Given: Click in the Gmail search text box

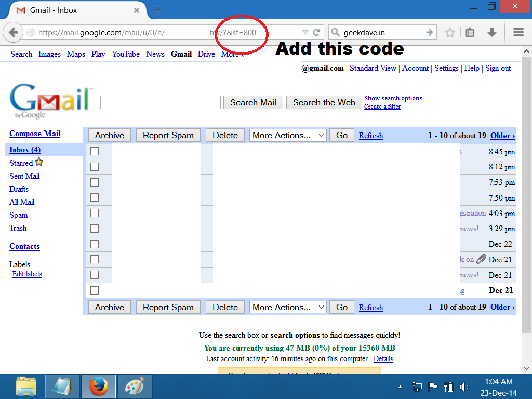Looking at the screenshot, I should click(x=161, y=102).
